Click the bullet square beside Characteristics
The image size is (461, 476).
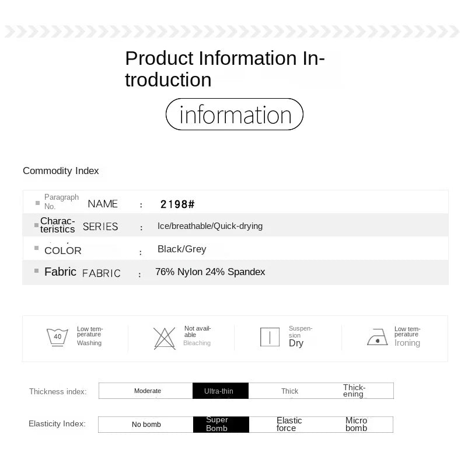[36, 225]
